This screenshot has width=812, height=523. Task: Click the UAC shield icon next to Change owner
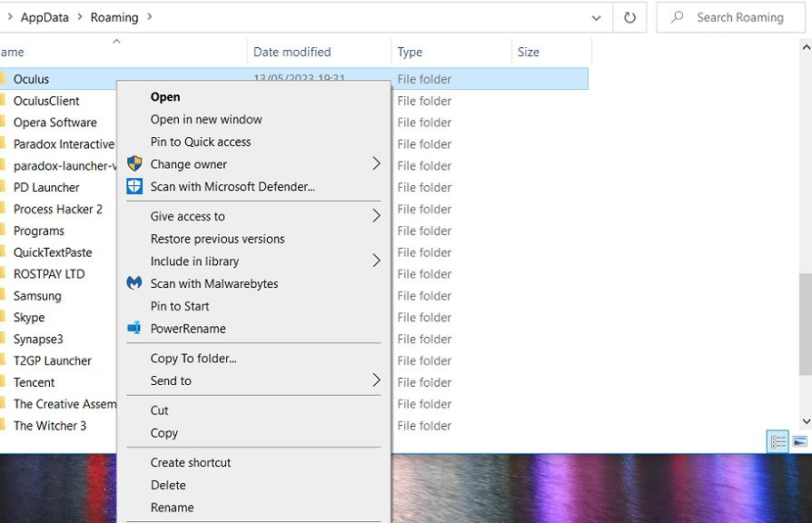point(134,165)
